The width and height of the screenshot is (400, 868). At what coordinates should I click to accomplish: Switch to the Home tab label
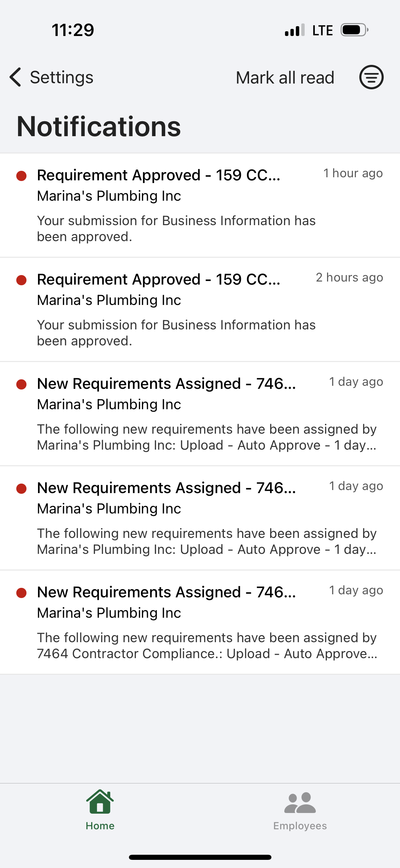(100, 826)
